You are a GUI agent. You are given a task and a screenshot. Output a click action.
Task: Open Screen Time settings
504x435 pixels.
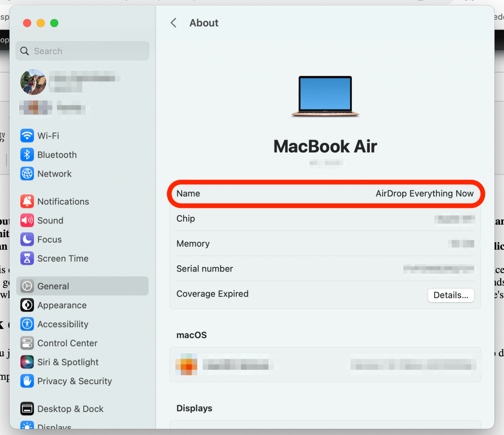(63, 258)
